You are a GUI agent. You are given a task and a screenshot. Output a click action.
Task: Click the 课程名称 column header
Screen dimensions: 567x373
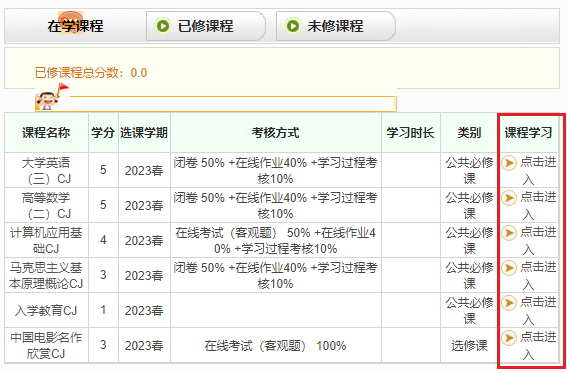(46, 133)
